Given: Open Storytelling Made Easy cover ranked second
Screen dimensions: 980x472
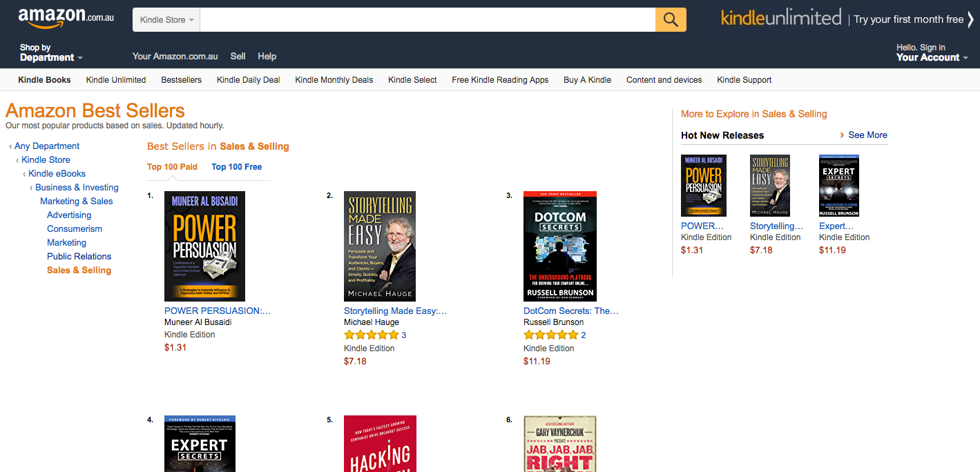Looking at the screenshot, I should [380, 246].
